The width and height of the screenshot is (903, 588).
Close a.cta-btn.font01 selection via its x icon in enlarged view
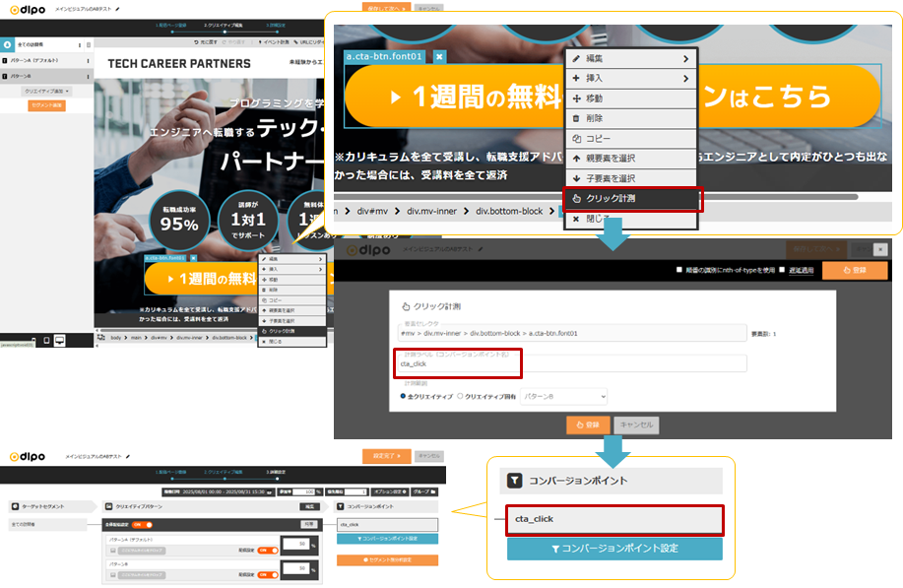pos(439,56)
